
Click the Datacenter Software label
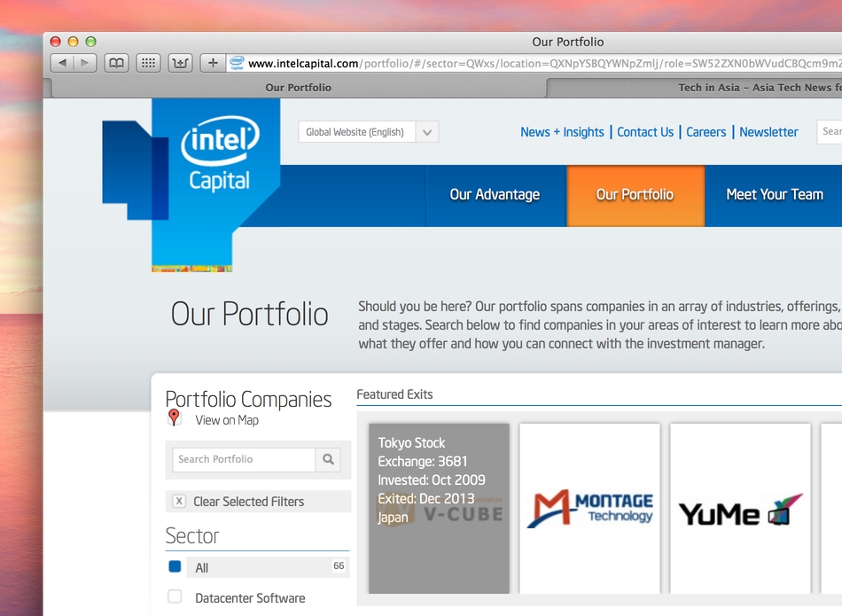click(x=250, y=597)
